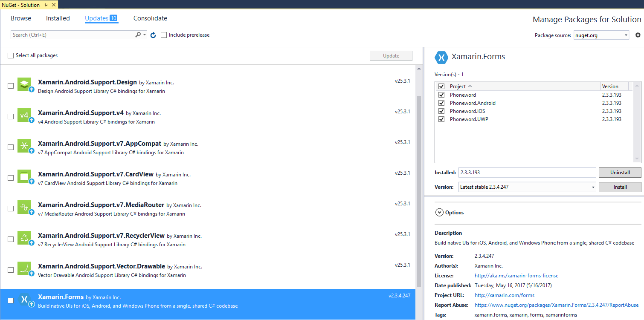Tick the Support.Vector.Drawable package checkbox
The width and height of the screenshot is (644, 320).
coord(11,270)
